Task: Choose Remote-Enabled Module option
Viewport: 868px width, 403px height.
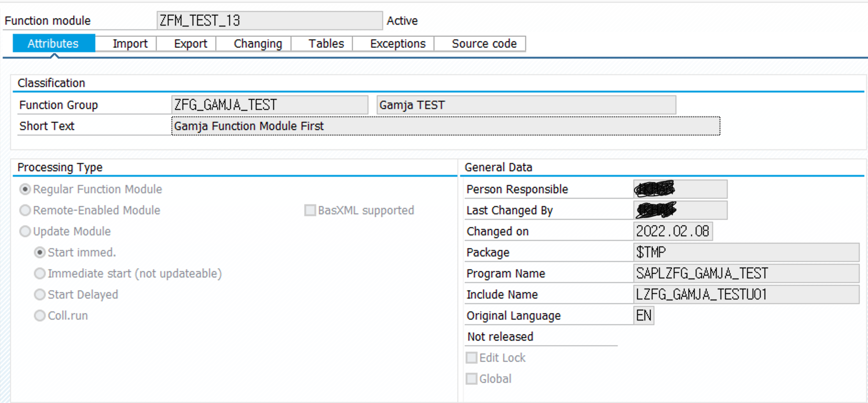Action: (x=25, y=210)
